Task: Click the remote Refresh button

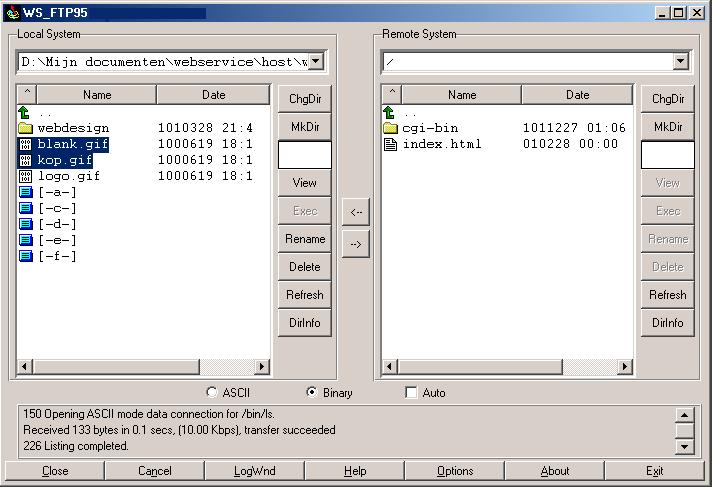Action: [x=667, y=295]
